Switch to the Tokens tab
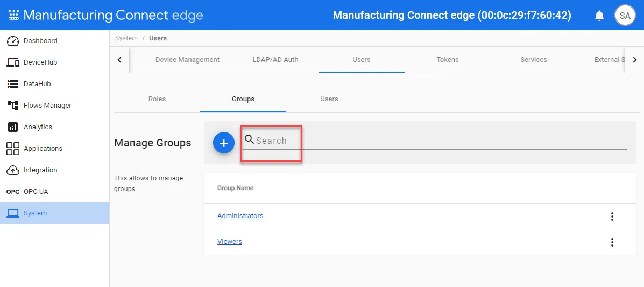The height and width of the screenshot is (287, 644). [x=448, y=60]
